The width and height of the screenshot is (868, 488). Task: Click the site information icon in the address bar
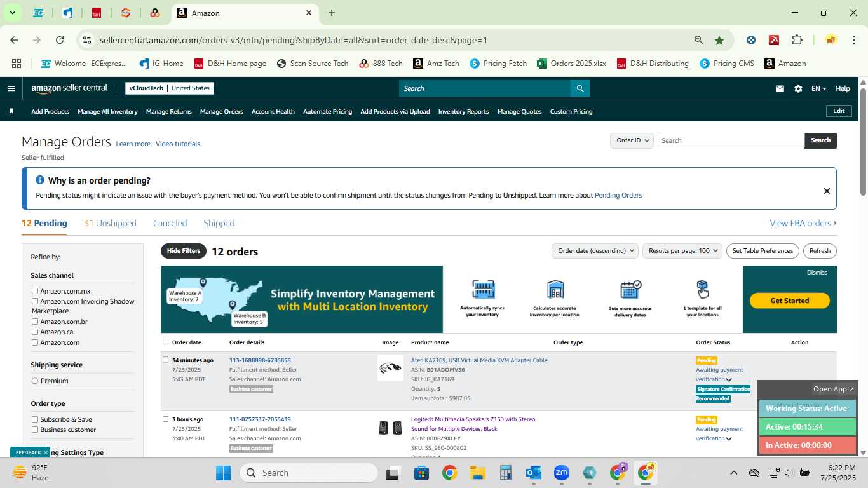(x=87, y=40)
